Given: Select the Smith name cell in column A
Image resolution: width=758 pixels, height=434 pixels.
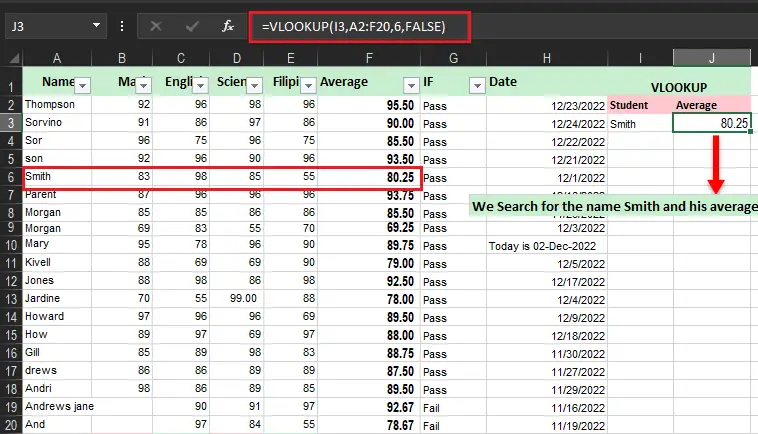Looking at the screenshot, I should click(x=57, y=176).
